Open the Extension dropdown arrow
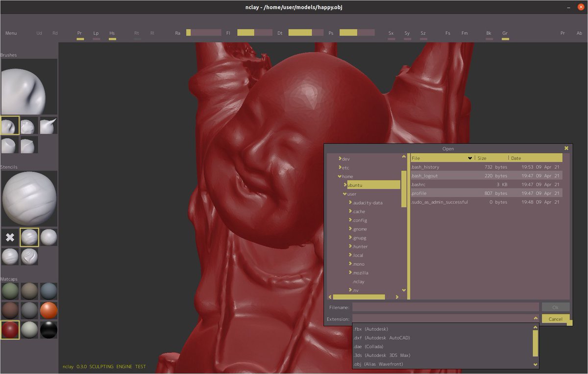 [x=536, y=319]
